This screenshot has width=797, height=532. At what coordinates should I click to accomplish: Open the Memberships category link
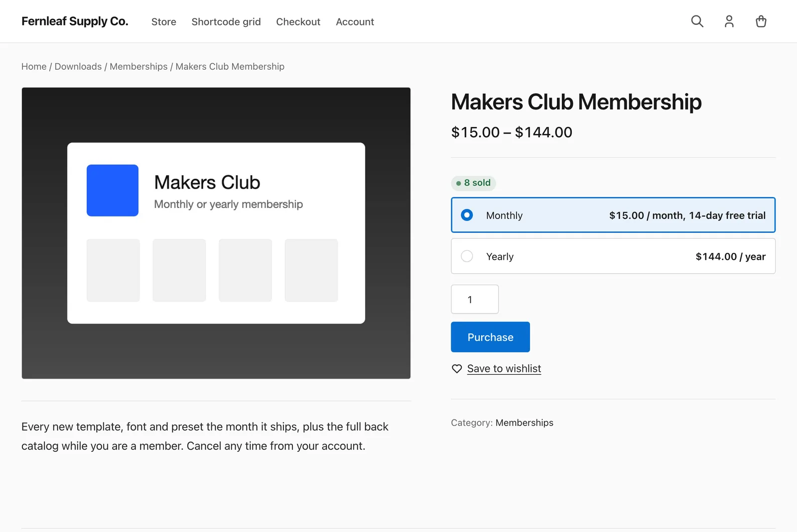(525, 423)
